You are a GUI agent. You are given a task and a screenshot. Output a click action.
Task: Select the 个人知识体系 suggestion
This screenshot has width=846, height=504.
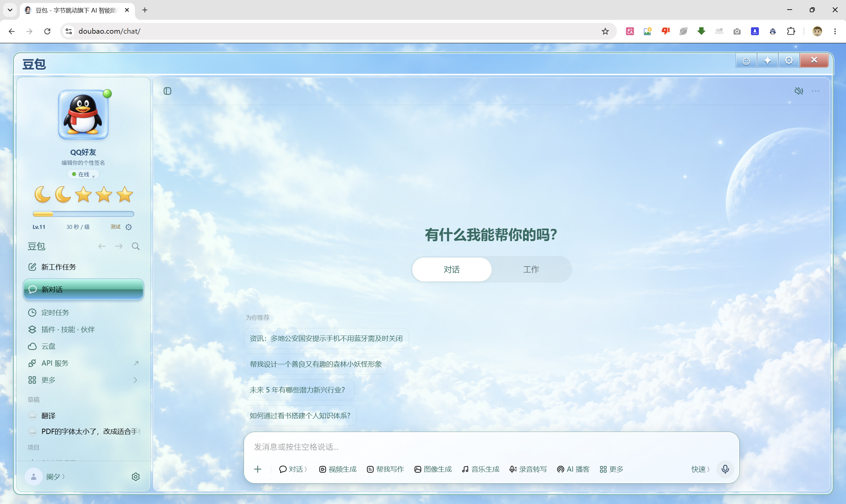coord(300,416)
